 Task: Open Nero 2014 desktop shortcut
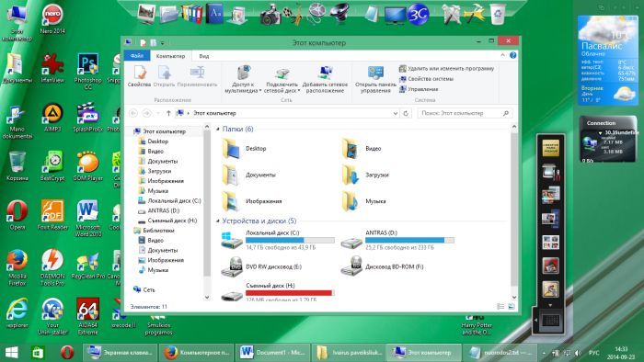coord(52,19)
